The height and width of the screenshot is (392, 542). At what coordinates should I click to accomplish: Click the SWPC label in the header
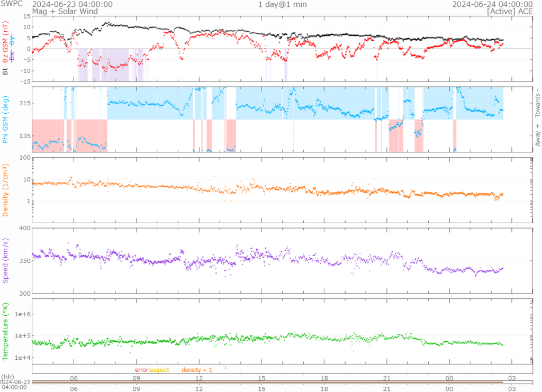coord(12,4)
